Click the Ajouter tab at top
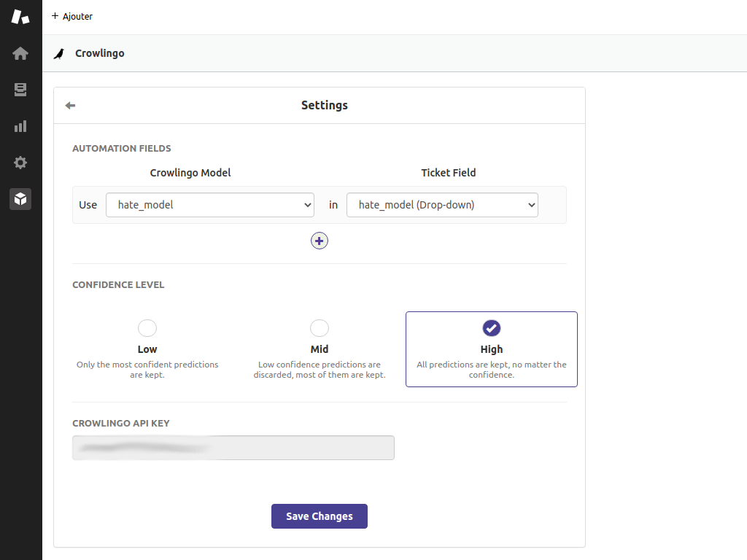The height and width of the screenshot is (560, 747). (x=72, y=16)
